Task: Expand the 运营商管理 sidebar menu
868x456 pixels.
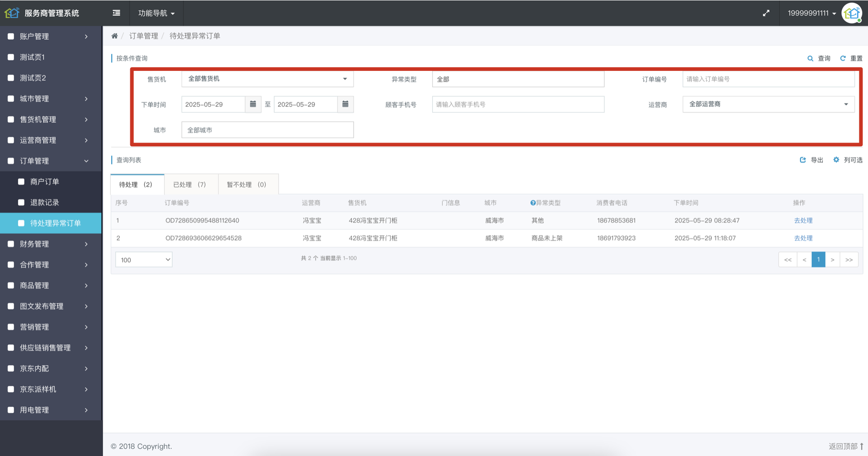Action: (51, 140)
